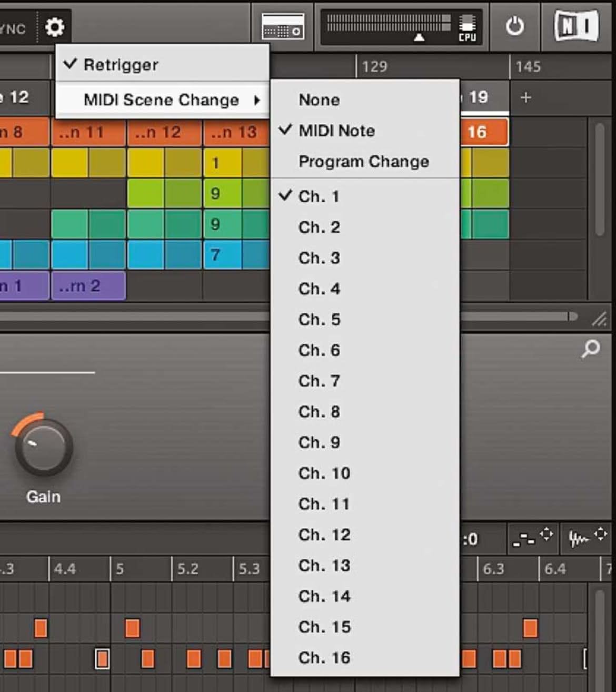Image resolution: width=616 pixels, height=692 pixels.
Task: Expand the MIDI Scene Change submenu
Action: pyautogui.click(x=162, y=100)
